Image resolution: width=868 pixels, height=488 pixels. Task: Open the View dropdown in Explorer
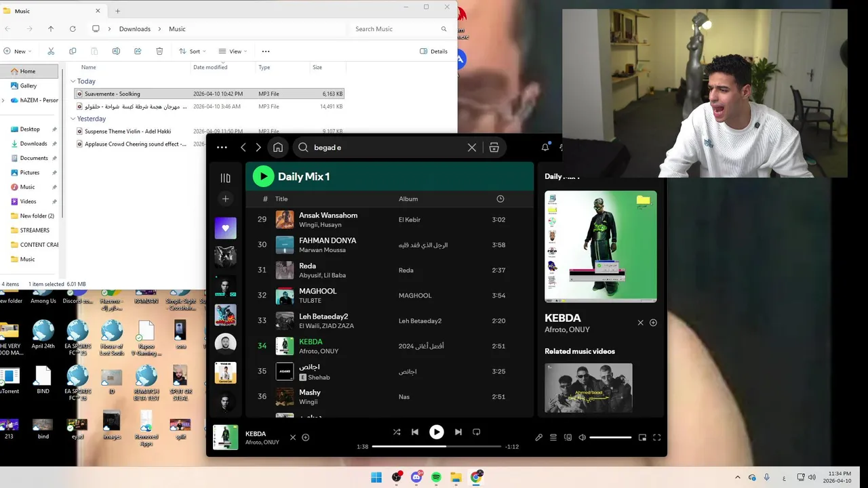click(233, 51)
